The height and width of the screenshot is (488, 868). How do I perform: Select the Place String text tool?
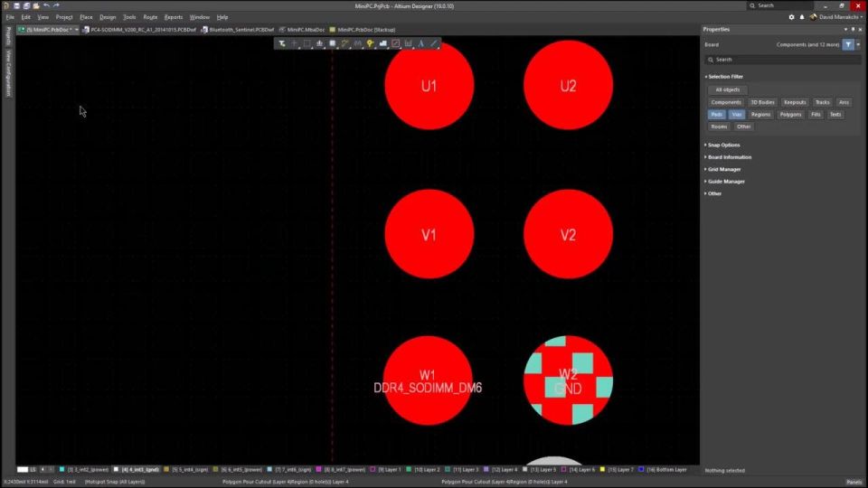coord(421,43)
